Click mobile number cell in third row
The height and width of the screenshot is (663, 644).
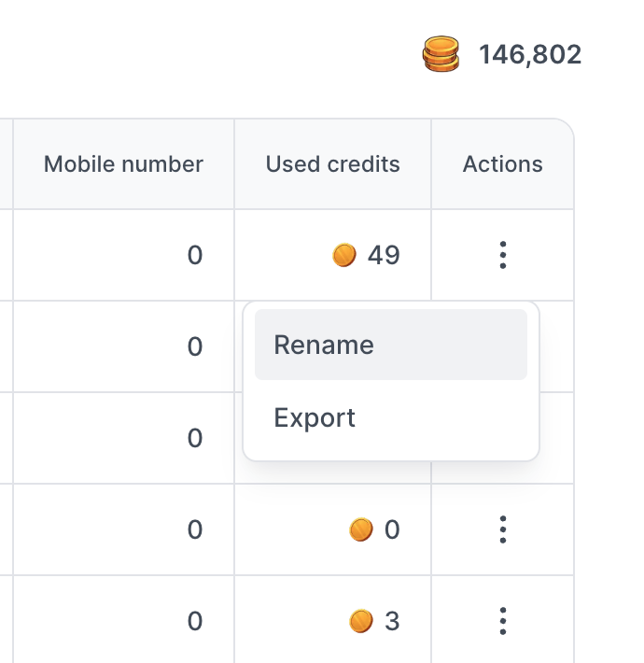click(x=124, y=438)
